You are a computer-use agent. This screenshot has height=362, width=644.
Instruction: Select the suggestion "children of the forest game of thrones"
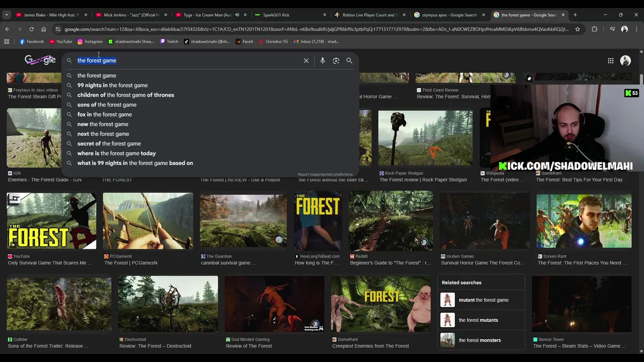pyautogui.click(x=126, y=95)
